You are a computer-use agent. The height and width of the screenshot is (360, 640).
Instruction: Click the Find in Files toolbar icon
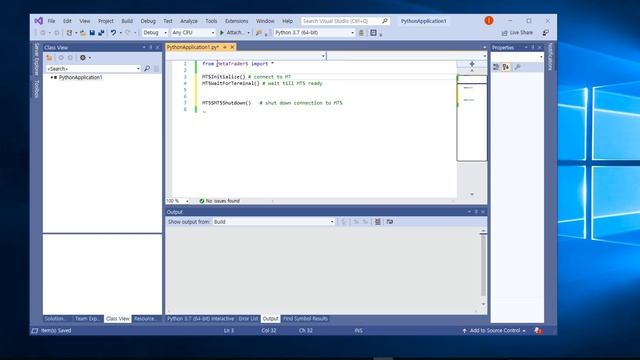click(259, 33)
